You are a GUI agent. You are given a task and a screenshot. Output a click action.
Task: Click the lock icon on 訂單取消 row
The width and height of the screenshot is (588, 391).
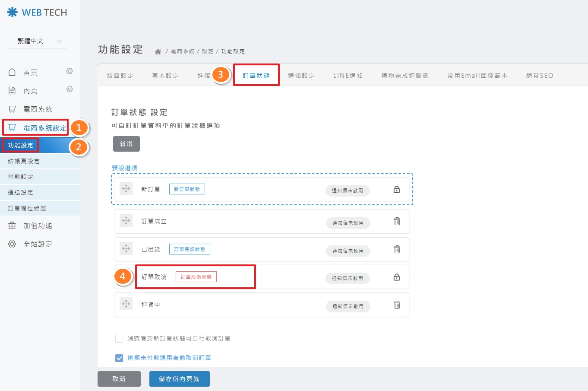point(396,277)
